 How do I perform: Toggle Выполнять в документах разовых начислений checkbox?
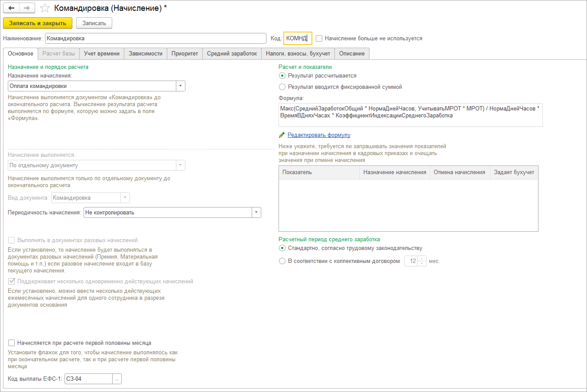click(12, 240)
